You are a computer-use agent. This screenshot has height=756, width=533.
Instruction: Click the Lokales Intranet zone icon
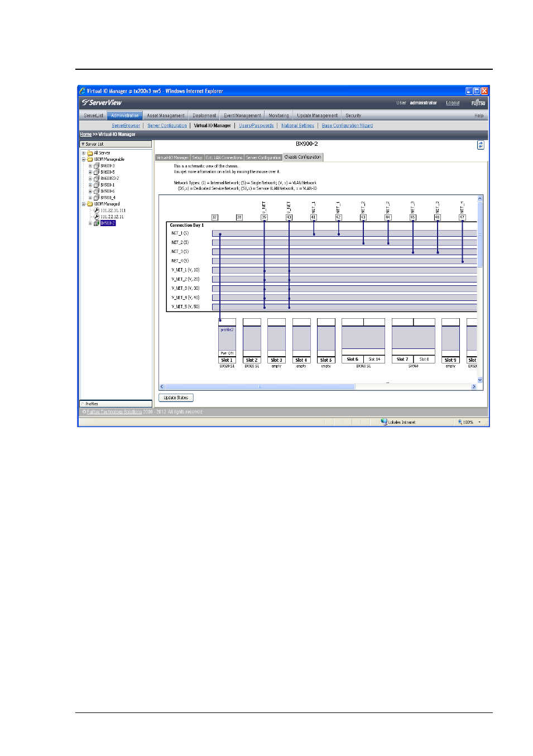click(384, 422)
